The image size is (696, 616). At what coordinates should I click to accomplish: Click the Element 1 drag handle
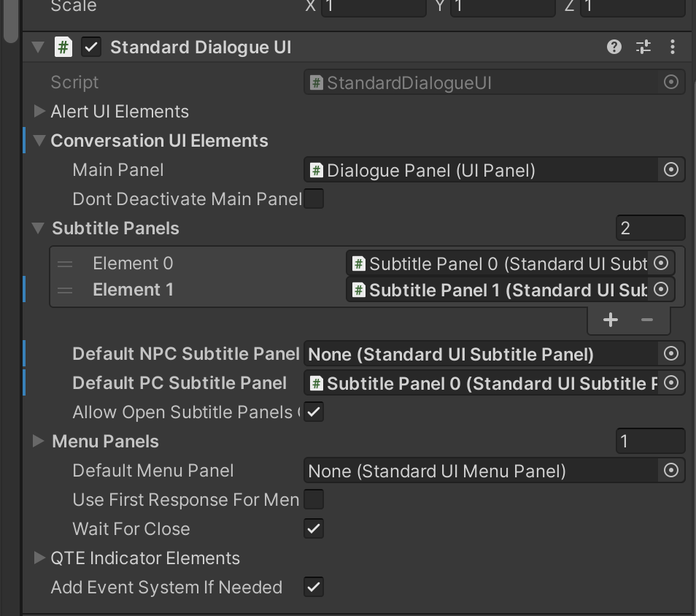click(x=65, y=290)
